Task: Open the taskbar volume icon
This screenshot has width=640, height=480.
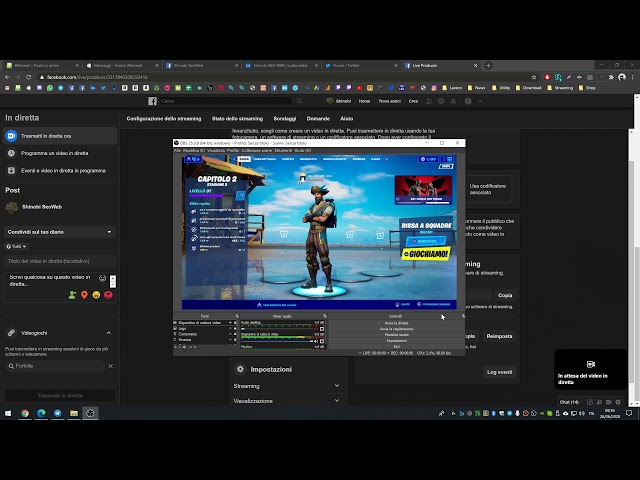Action: point(582,413)
